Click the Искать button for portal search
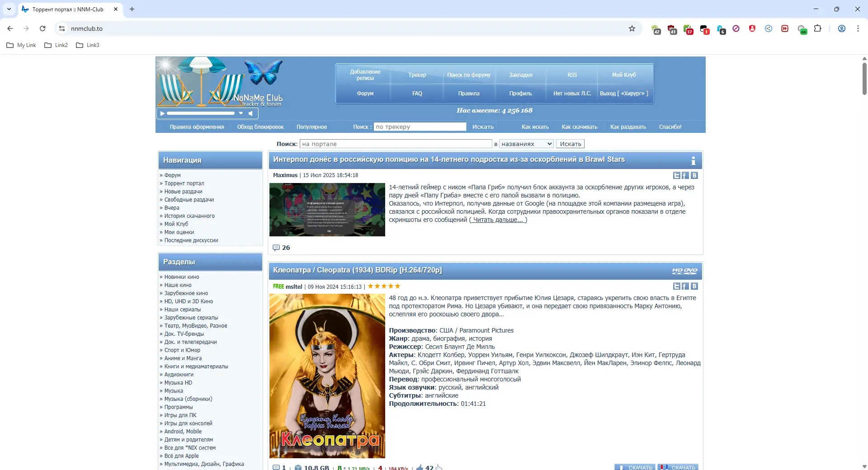Screen dimensions: 868x470 click(571, 144)
